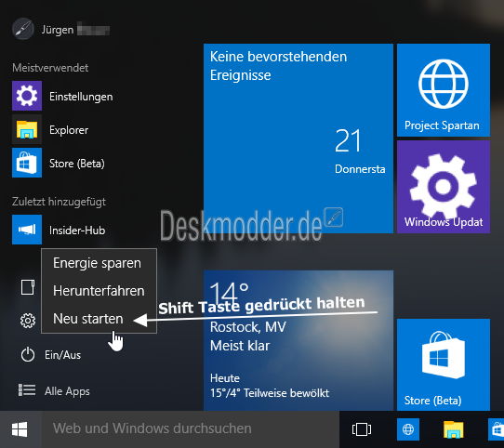Open File Explorer from the taskbar
The width and height of the screenshot is (504, 448).
click(453, 429)
